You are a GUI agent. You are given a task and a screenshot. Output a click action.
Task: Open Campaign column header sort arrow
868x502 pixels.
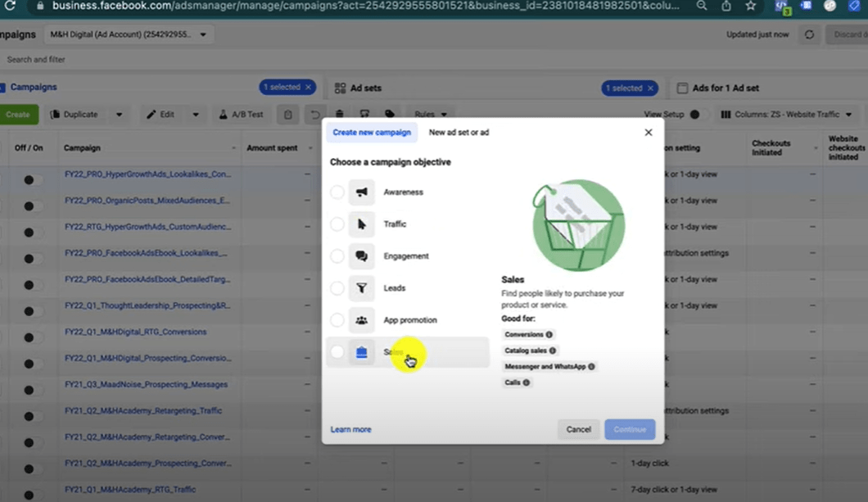click(233, 148)
